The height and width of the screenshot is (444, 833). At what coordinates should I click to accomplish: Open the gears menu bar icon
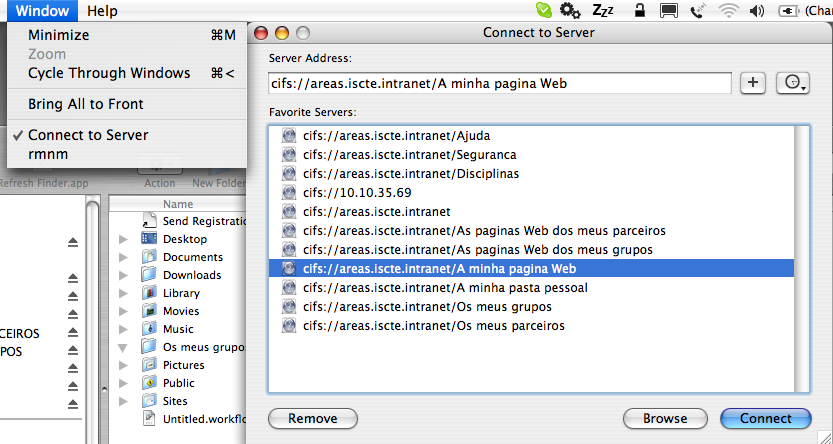[570, 10]
